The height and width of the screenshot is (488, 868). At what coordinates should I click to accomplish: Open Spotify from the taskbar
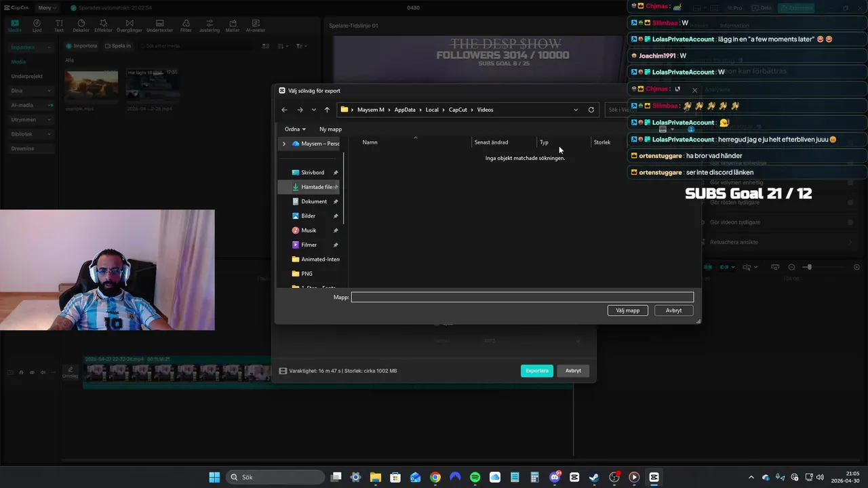click(475, 477)
